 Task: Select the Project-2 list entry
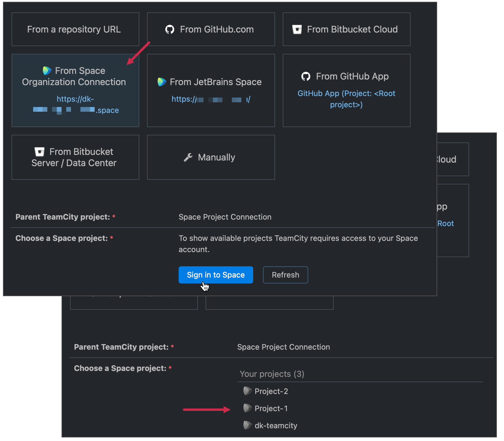pos(271,391)
